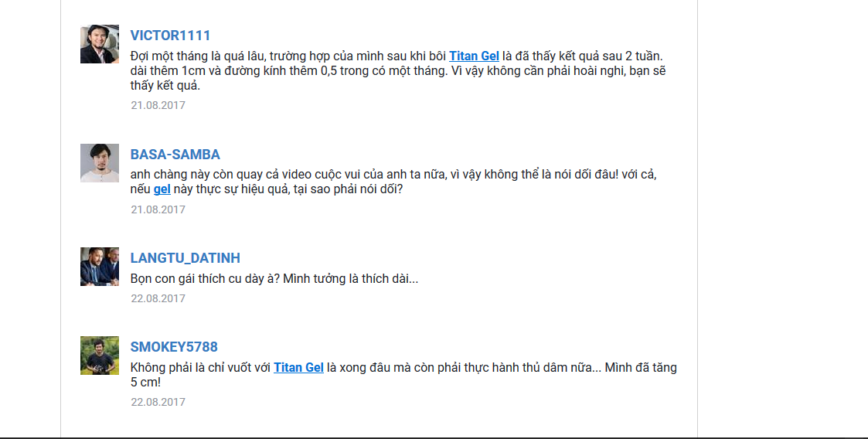Open the 'gel' link in BASA-SAMBA's comment
This screenshot has height=439, width=868.
162,189
